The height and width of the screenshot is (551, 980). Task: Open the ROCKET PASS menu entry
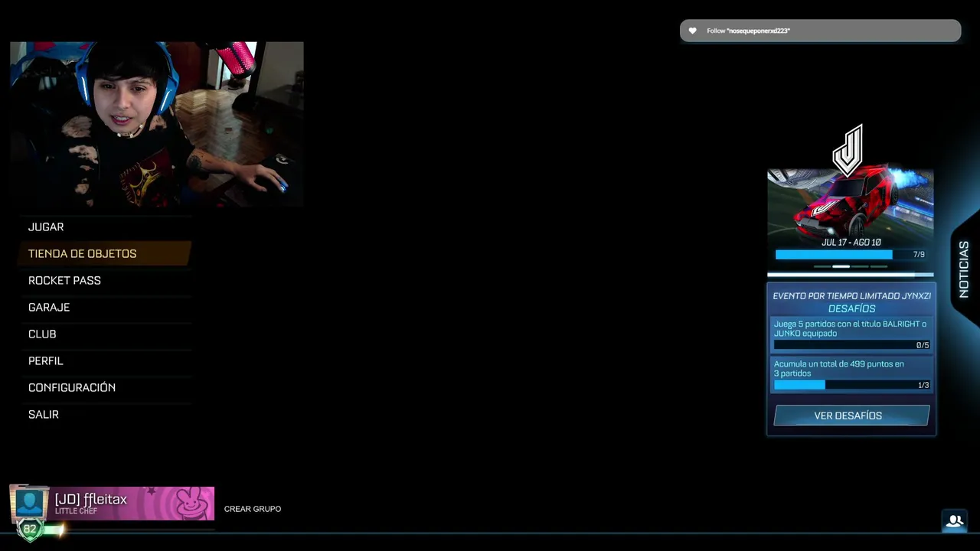105,281
